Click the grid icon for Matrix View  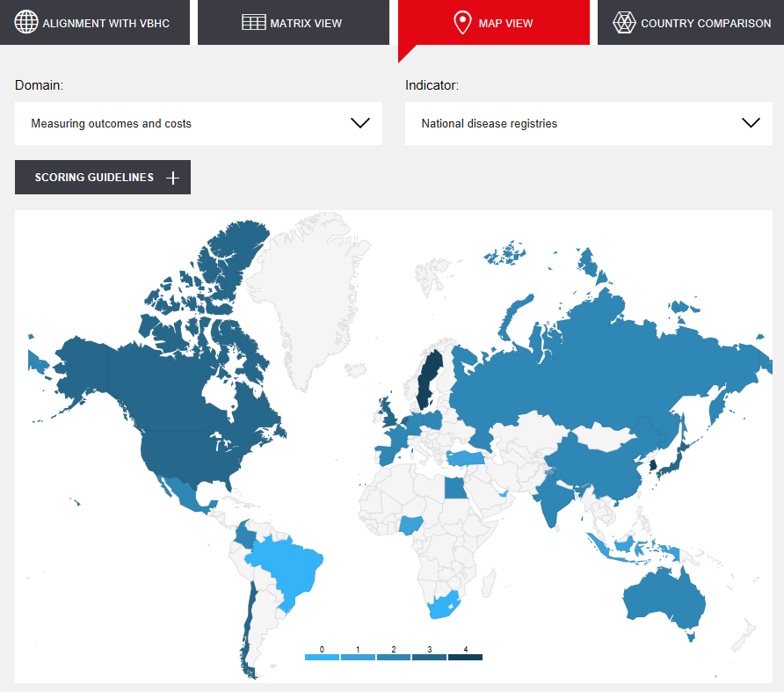(x=253, y=23)
